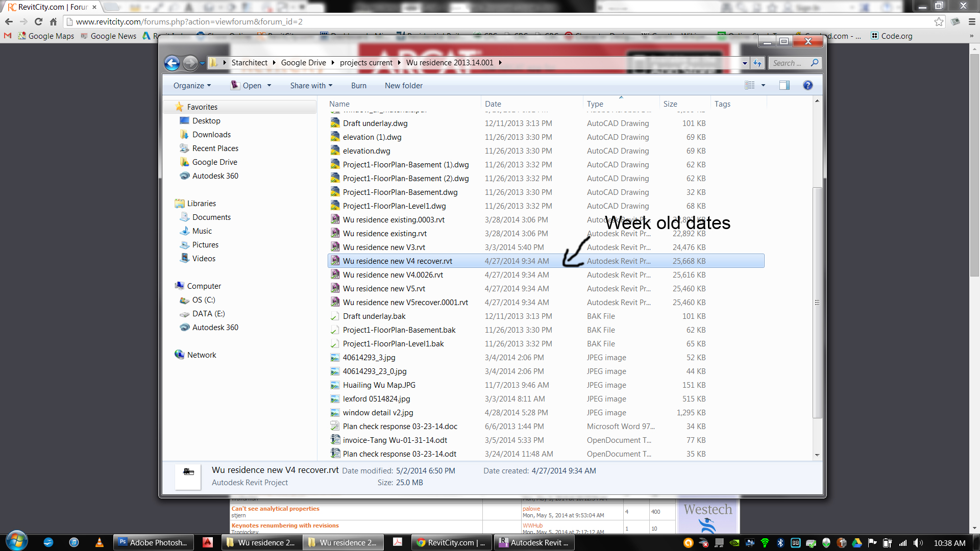Click the Burn toolbar item
This screenshot has width=980, height=551.
tap(358, 86)
